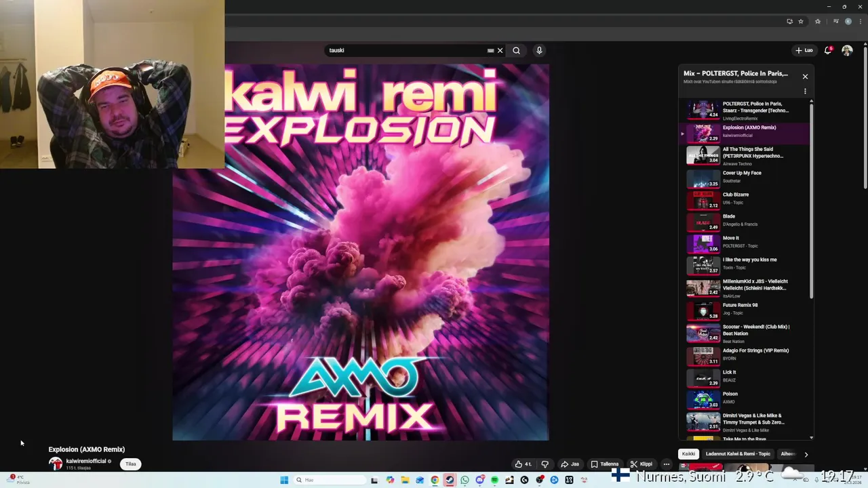Click the install/cast screen icon in address bar

point(789,21)
